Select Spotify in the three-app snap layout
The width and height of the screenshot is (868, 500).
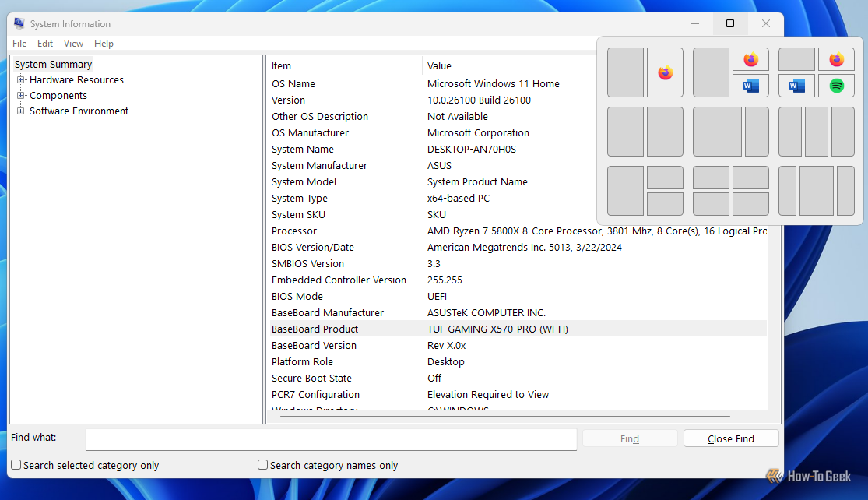(x=836, y=86)
